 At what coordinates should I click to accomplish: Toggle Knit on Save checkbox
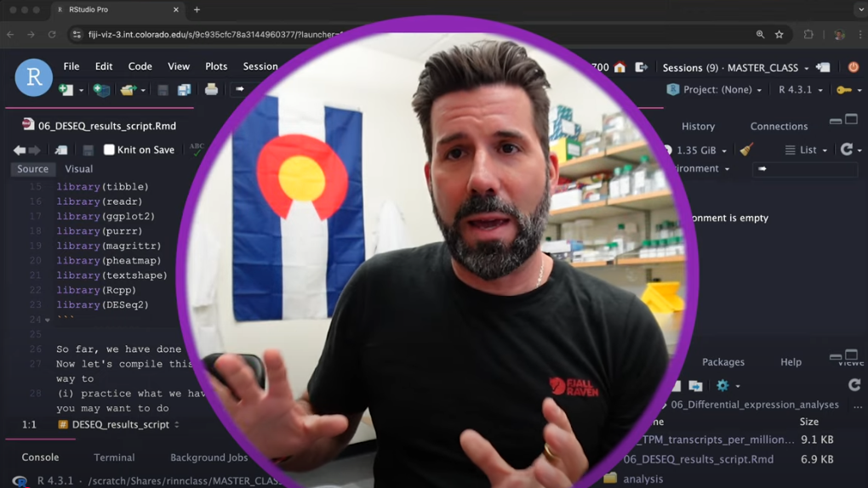coord(109,150)
